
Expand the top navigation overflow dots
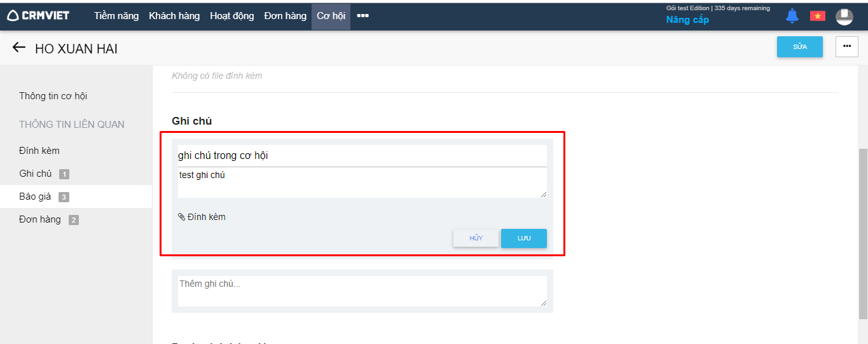362,16
